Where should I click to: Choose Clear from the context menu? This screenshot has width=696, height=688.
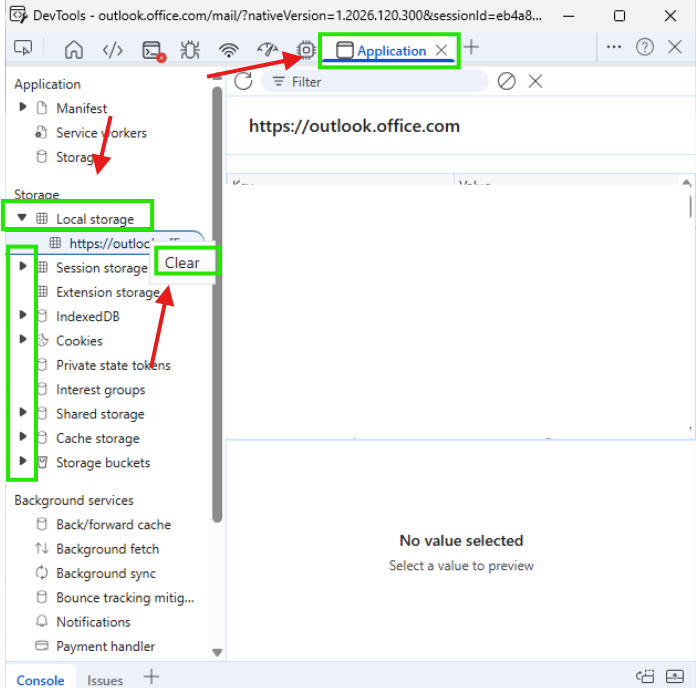tap(182, 263)
